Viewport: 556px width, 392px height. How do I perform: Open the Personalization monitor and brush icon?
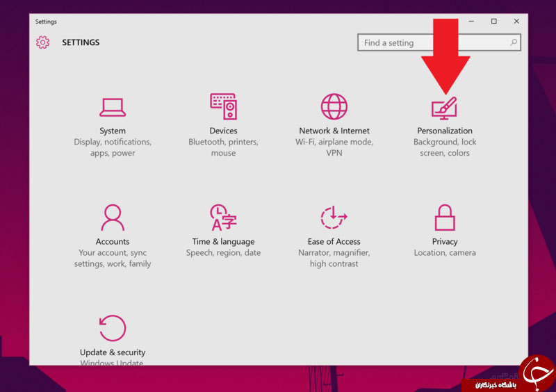pos(444,108)
